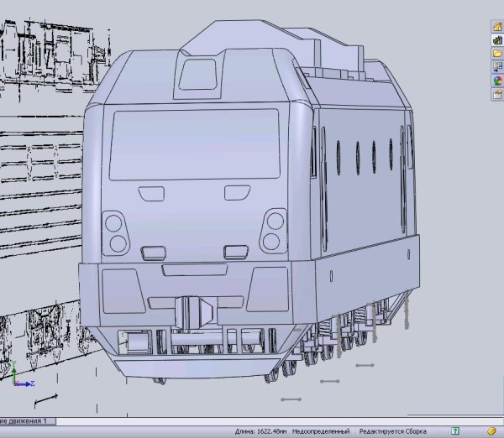Click status text 'Редактируется Сборка'

pyautogui.click(x=393, y=431)
